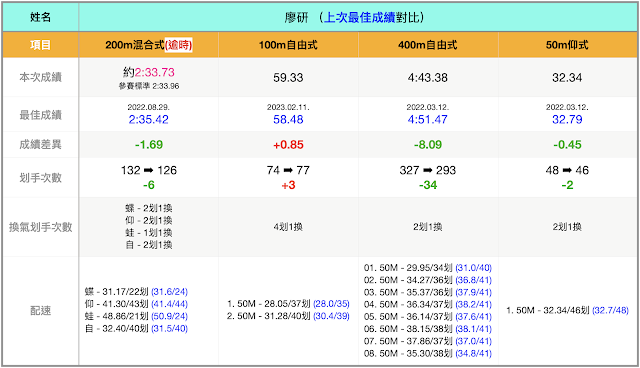
Task: Click the 配速 row label
Action: click(40, 311)
